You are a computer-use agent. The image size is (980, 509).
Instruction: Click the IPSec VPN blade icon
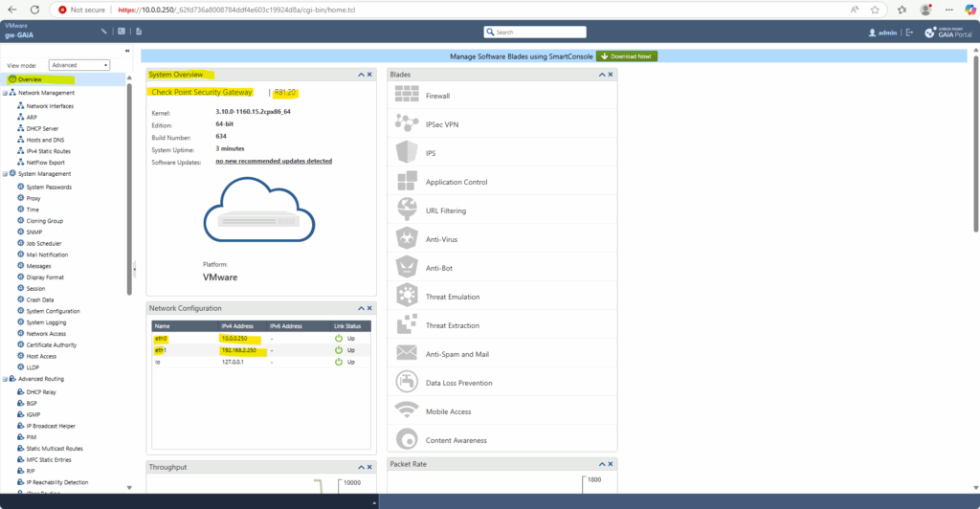point(407,123)
